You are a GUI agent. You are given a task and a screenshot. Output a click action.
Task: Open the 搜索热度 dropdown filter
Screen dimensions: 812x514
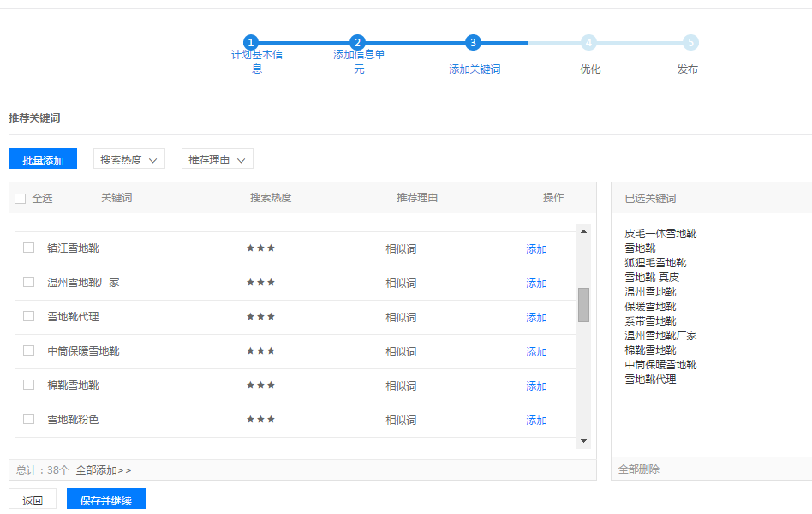click(128, 159)
